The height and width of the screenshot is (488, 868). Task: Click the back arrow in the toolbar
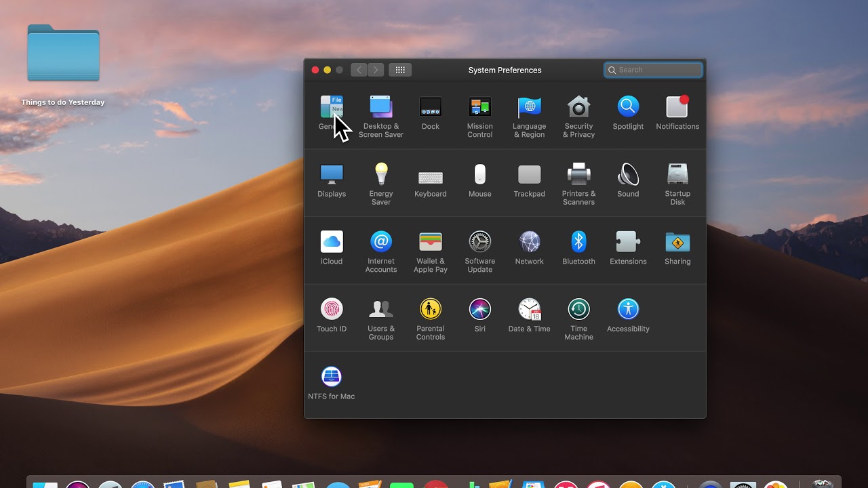coord(359,70)
